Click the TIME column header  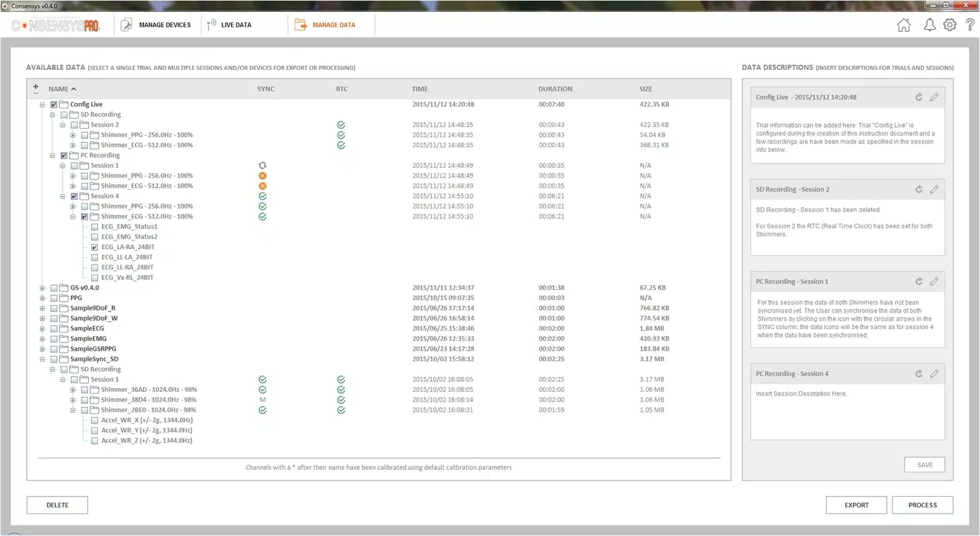(420, 89)
